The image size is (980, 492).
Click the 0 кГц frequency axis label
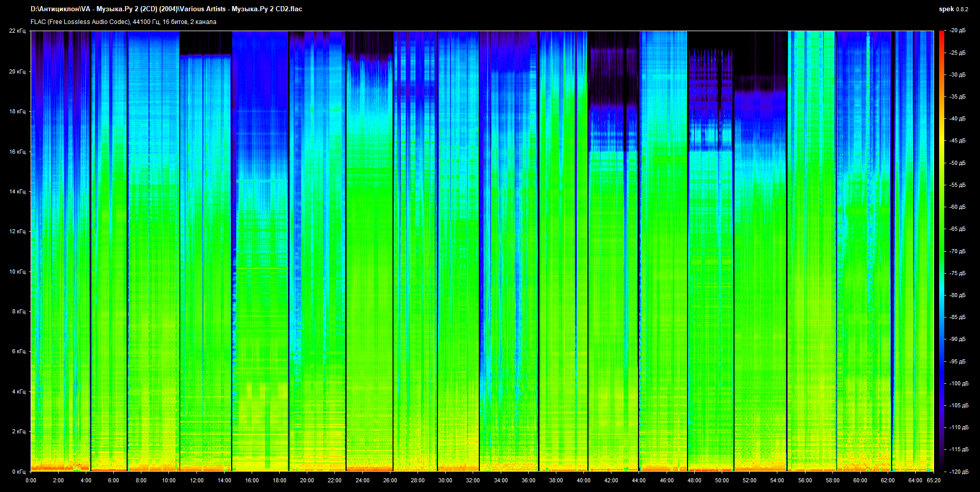click(18, 472)
